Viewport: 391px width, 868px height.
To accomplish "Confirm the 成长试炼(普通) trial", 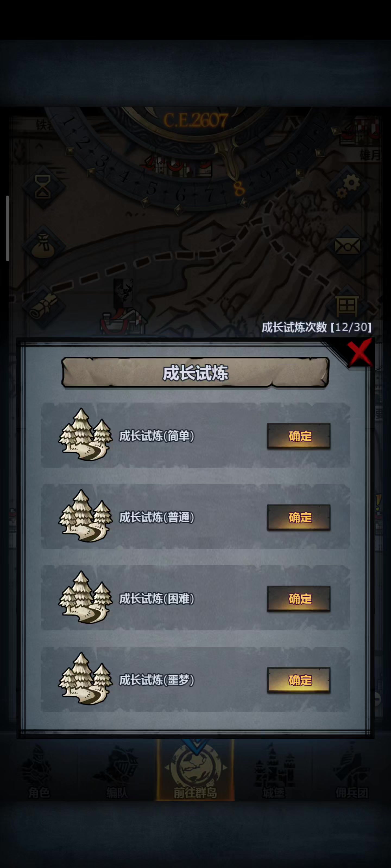I will (299, 517).
